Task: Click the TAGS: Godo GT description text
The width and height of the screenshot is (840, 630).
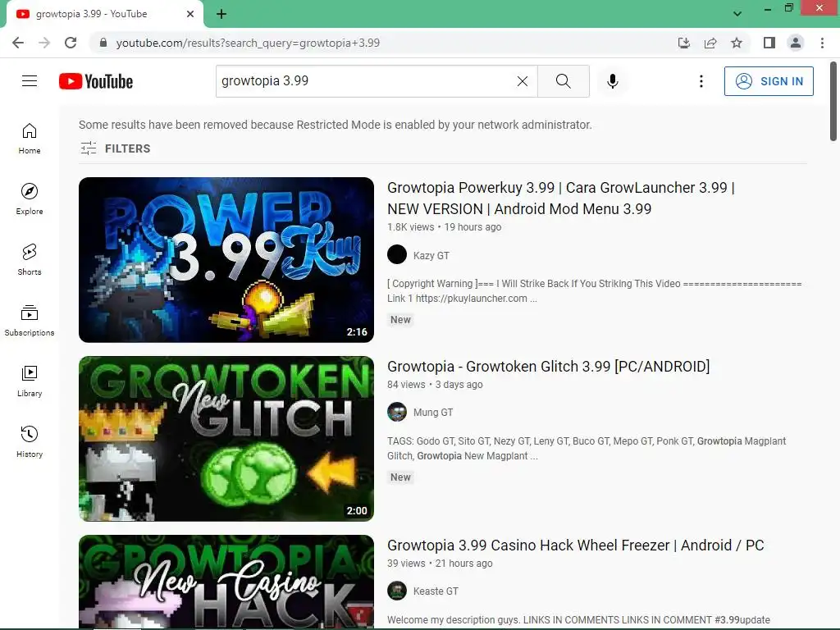Action: pos(587,449)
